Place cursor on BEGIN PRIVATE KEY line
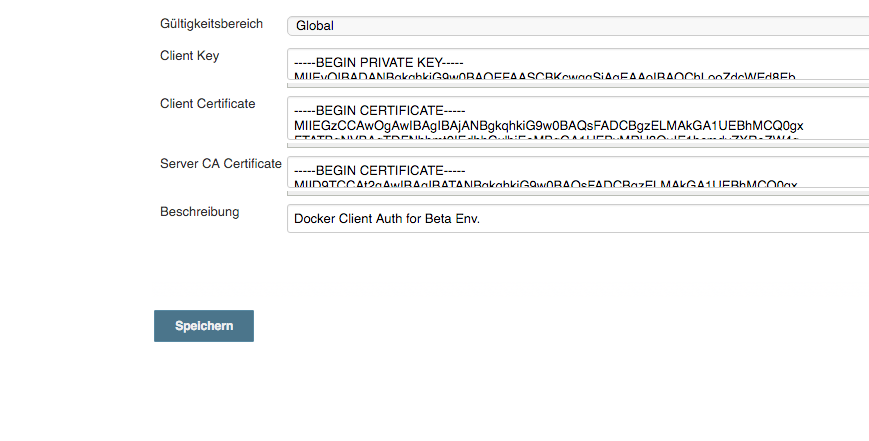Image resolution: width=869 pixels, height=441 pixels. tap(378, 61)
